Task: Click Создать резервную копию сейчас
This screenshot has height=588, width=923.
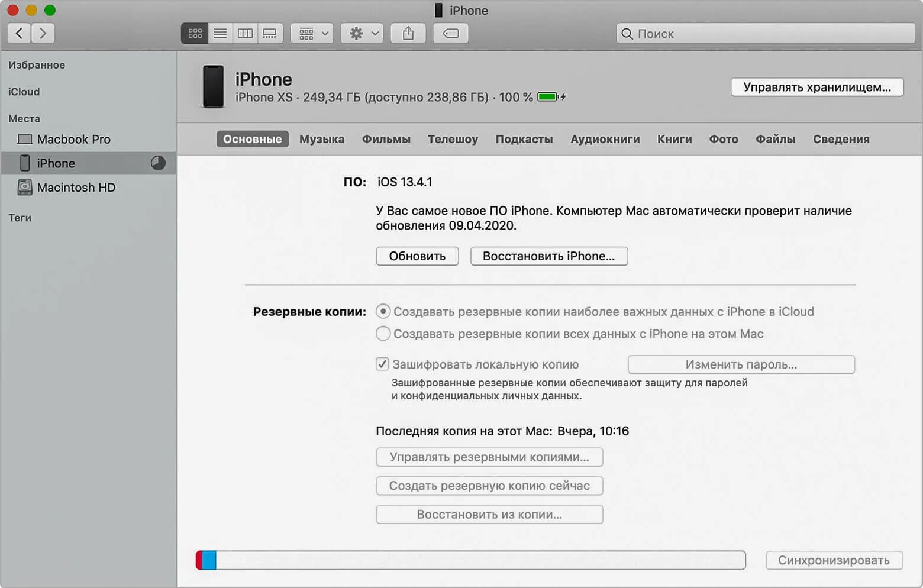Action: coord(489,486)
